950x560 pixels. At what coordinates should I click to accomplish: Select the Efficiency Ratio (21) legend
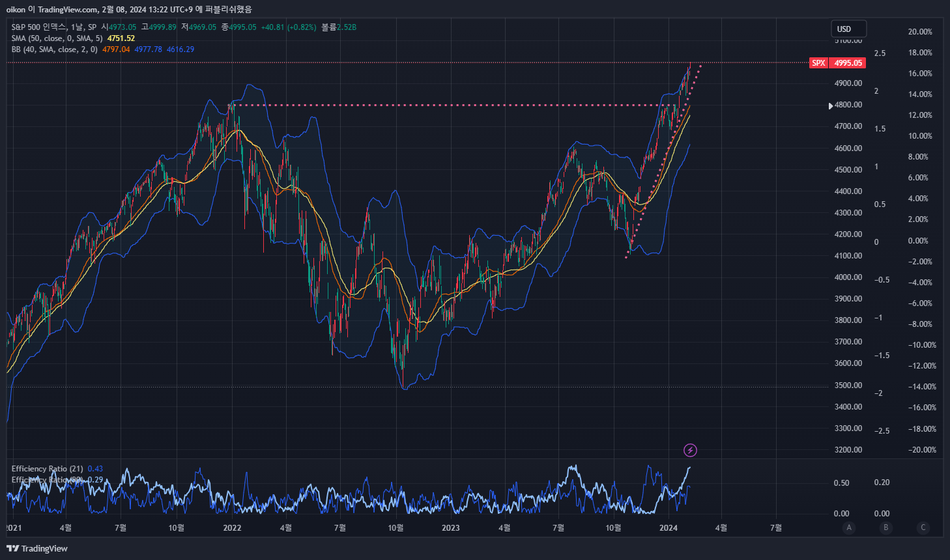[x=47, y=469]
